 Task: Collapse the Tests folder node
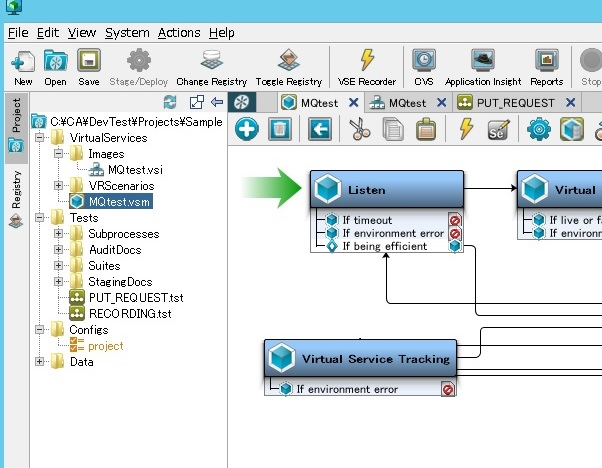click(40, 217)
